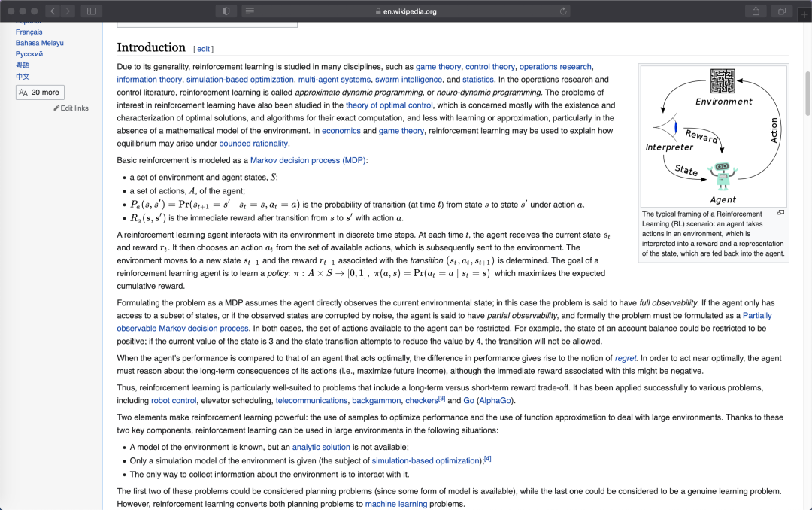Go back with Safari back arrow
The height and width of the screenshot is (510, 812).
coord(53,11)
